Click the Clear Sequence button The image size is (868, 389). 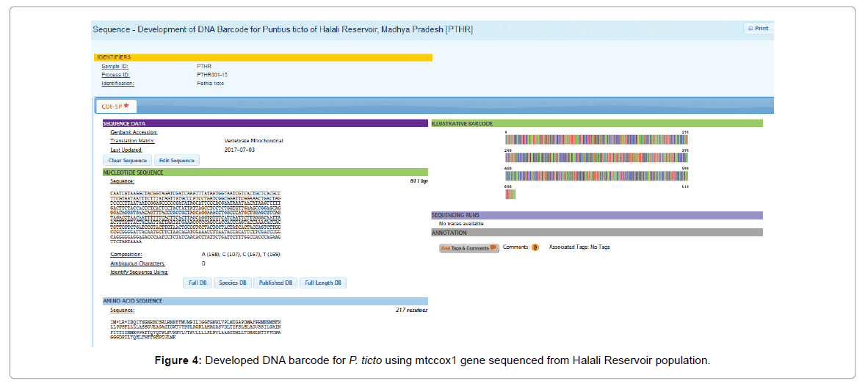(127, 160)
